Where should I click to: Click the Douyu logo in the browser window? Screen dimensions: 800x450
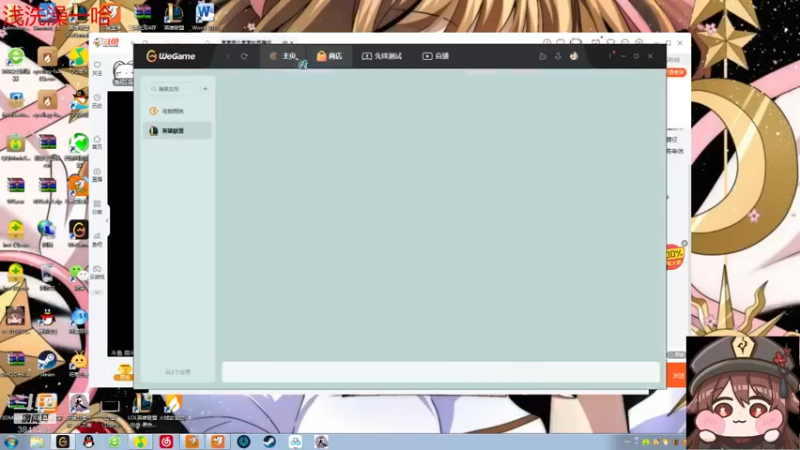click(x=107, y=42)
